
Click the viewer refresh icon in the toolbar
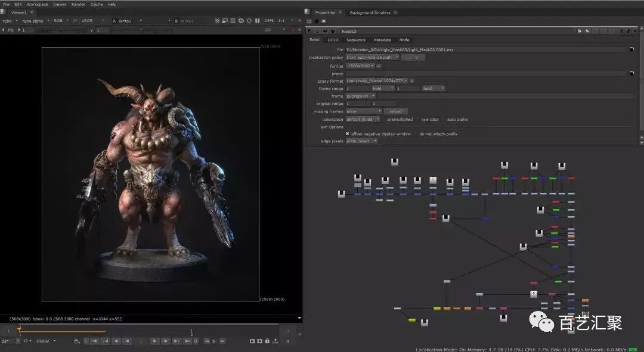[241, 20]
